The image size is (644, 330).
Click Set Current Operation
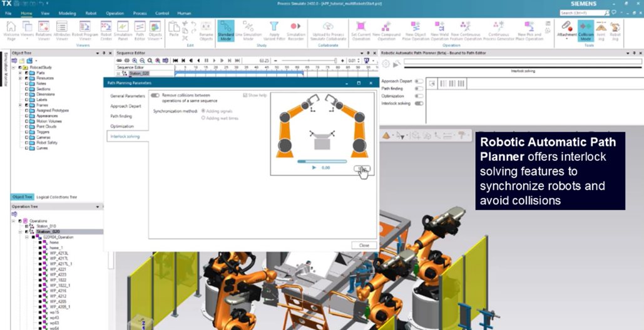coord(360,31)
